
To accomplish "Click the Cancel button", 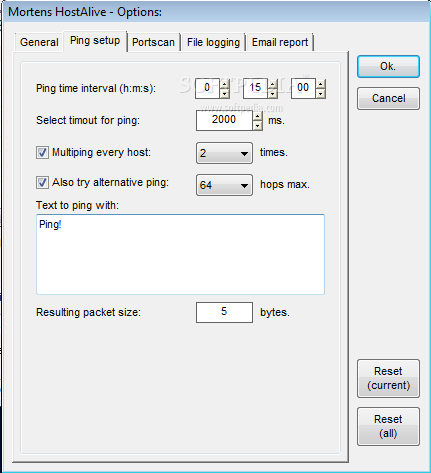I will point(388,98).
